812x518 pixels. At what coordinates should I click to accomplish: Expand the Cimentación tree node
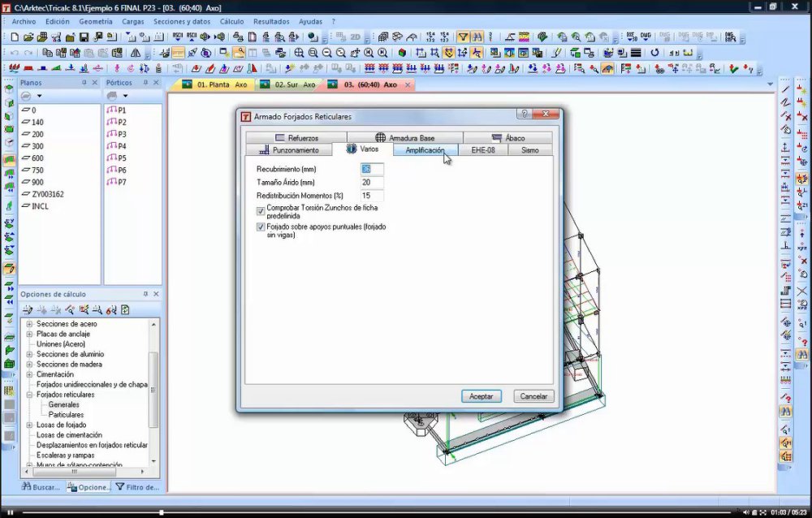(x=29, y=374)
